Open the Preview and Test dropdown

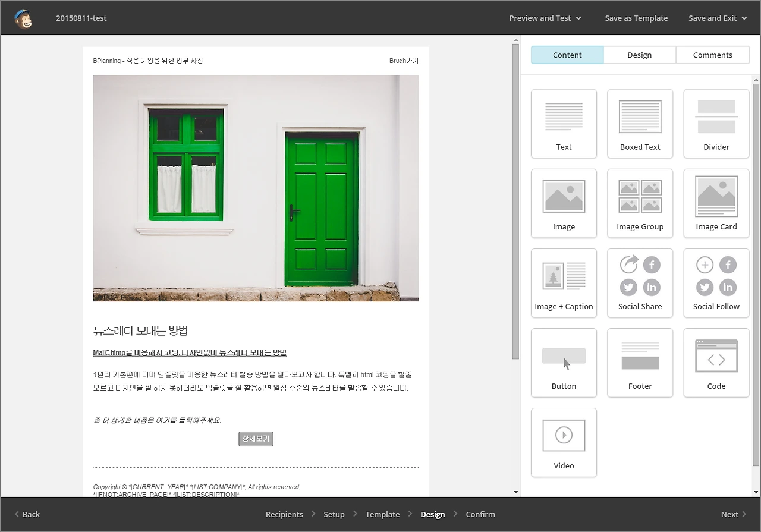pos(545,18)
